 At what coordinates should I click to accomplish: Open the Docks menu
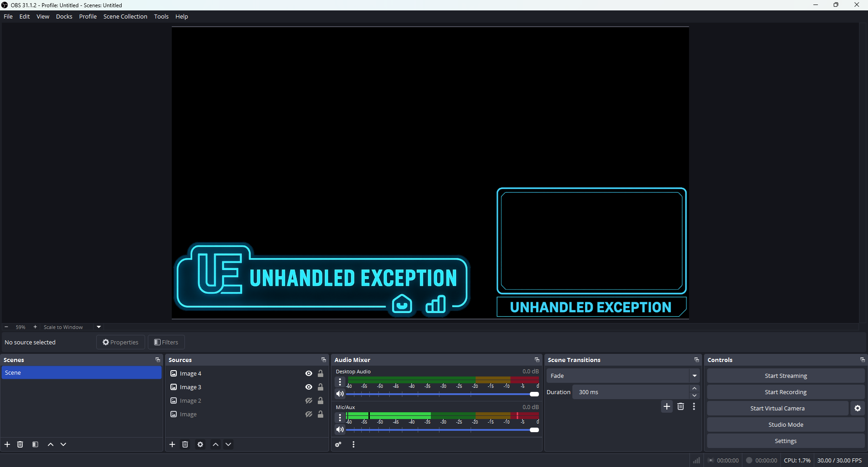coord(64,16)
